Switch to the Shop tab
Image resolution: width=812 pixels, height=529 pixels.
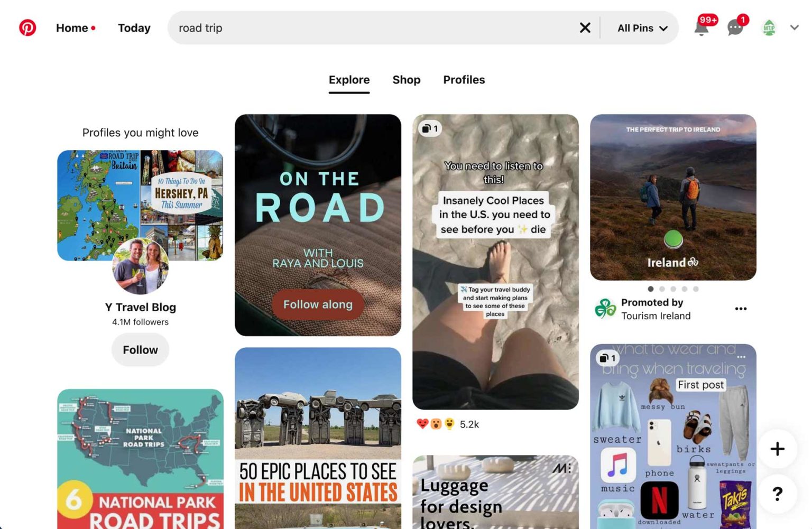pos(406,80)
